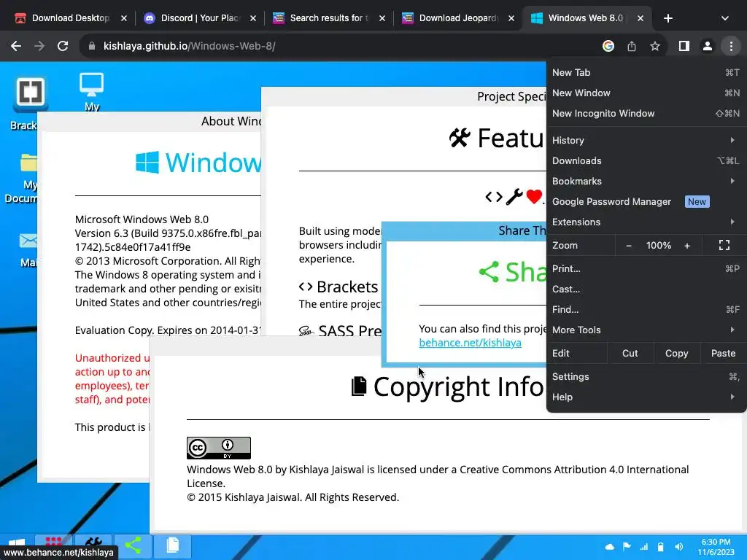Go back with the browser back arrow
747x560 pixels.
[16, 46]
